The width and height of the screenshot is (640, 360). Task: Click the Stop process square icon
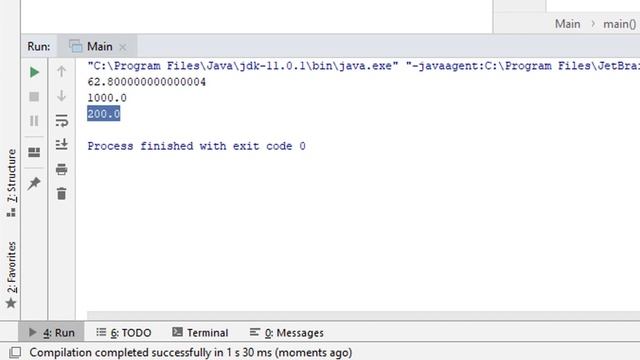pos(34,97)
